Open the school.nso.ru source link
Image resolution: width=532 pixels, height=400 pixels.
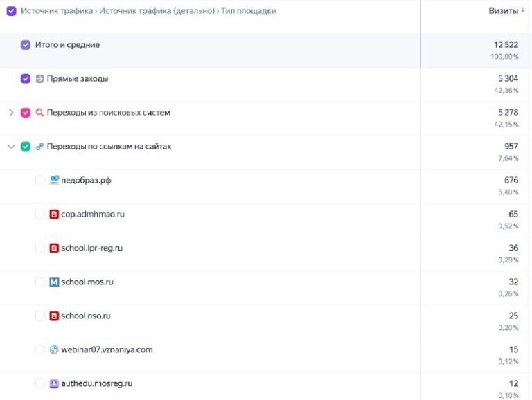point(86,316)
